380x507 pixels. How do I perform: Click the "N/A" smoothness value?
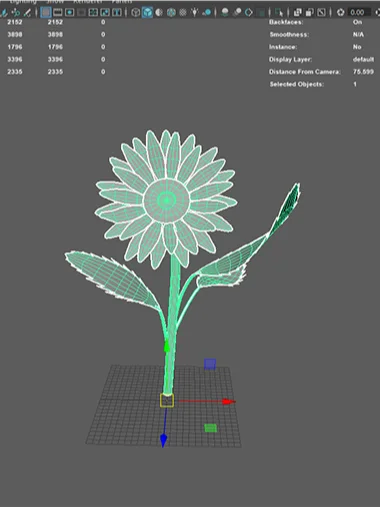[x=358, y=35]
